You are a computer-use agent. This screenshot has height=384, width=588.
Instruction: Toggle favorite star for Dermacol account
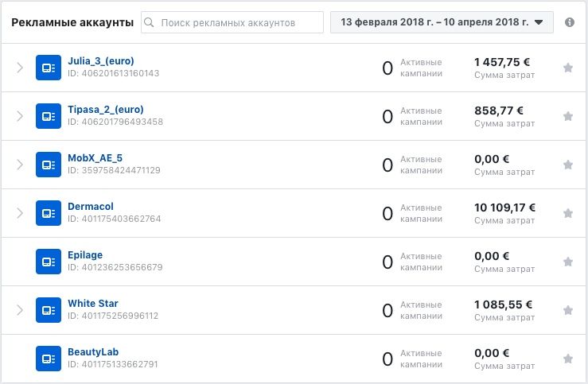point(568,213)
